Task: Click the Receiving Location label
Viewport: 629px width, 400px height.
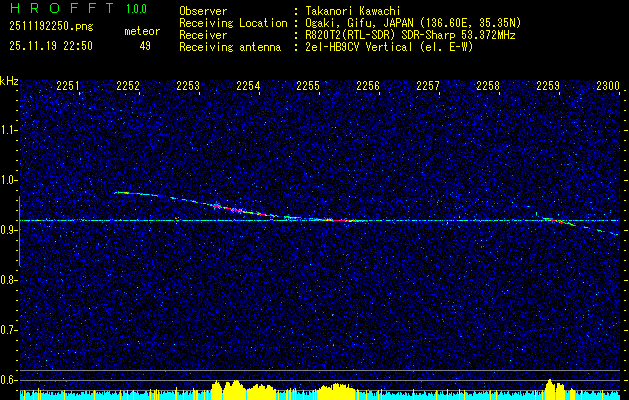Action: pyautogui.click(x=233, y=23)
